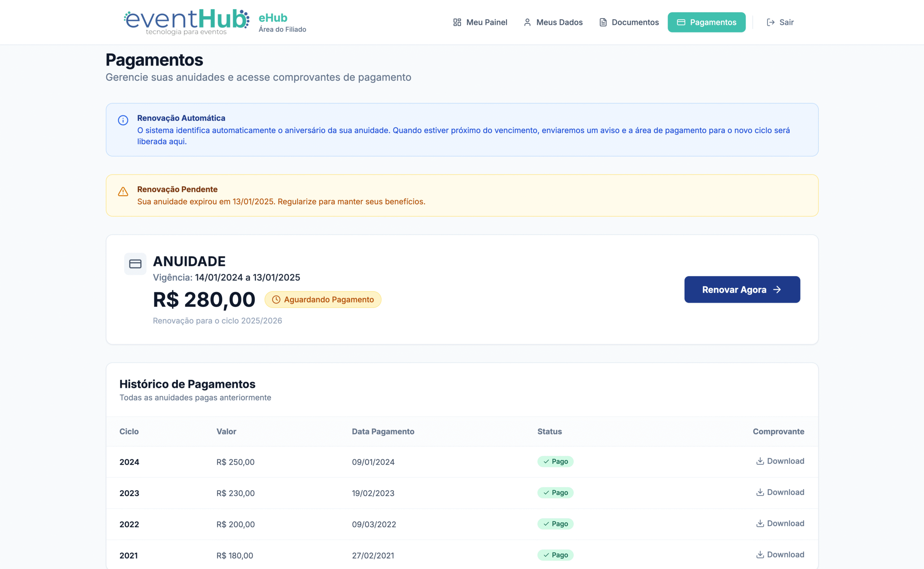Click the info icon in Renovação Automática banner
The width and height of the screenshot is (924, 569).
pyautogui.click(x=123, y=120)
